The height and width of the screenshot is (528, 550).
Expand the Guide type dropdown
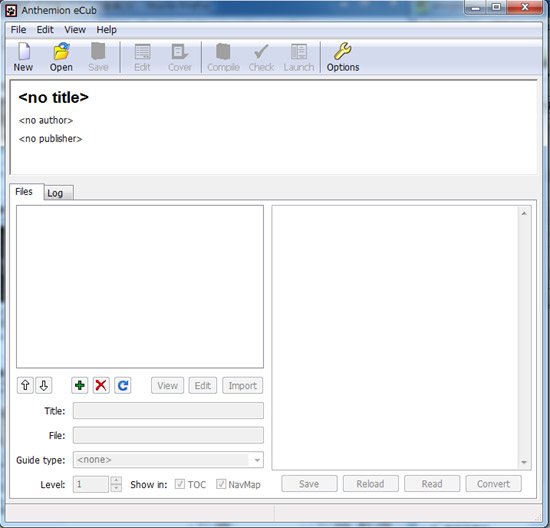click(x=257, y=460)
